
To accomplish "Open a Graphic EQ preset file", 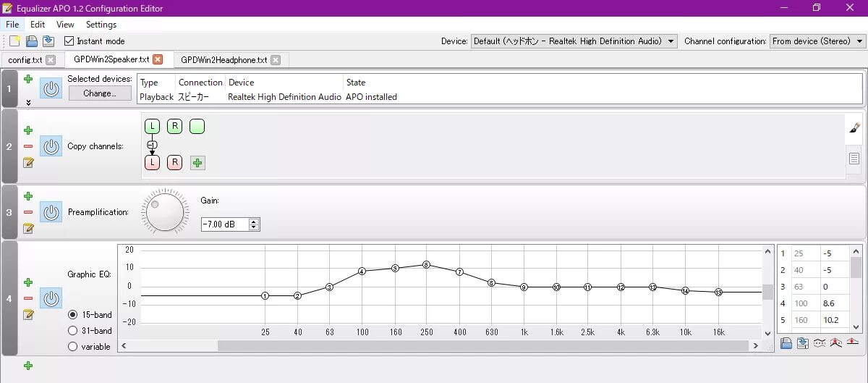I will pyautogui.click(x=786, y=343).
